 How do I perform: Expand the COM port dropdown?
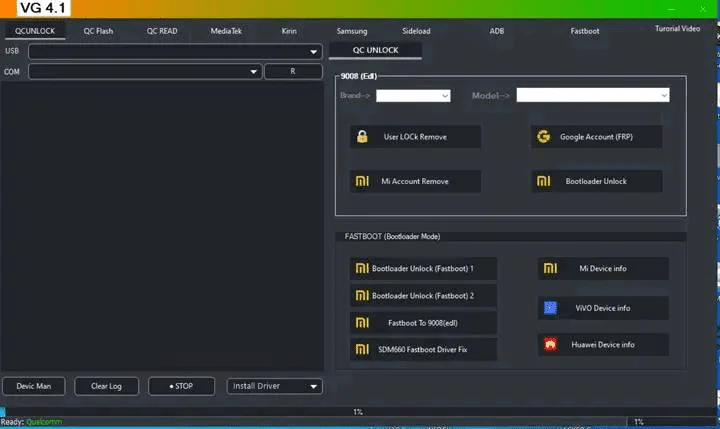click(x=145, y=72)
